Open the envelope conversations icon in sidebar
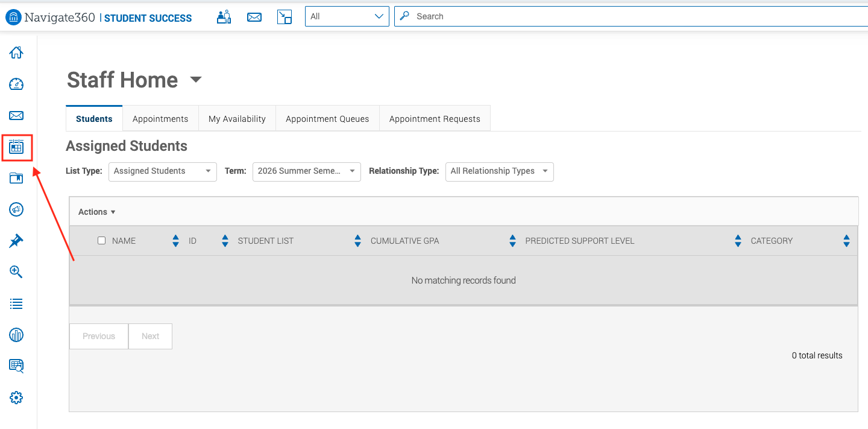 coord(16,115)
